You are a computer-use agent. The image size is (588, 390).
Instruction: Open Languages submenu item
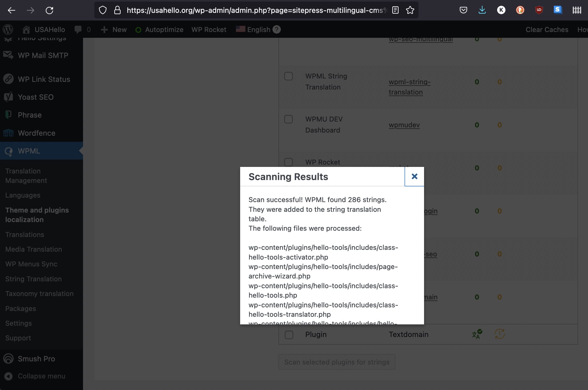tap(23, 195)
